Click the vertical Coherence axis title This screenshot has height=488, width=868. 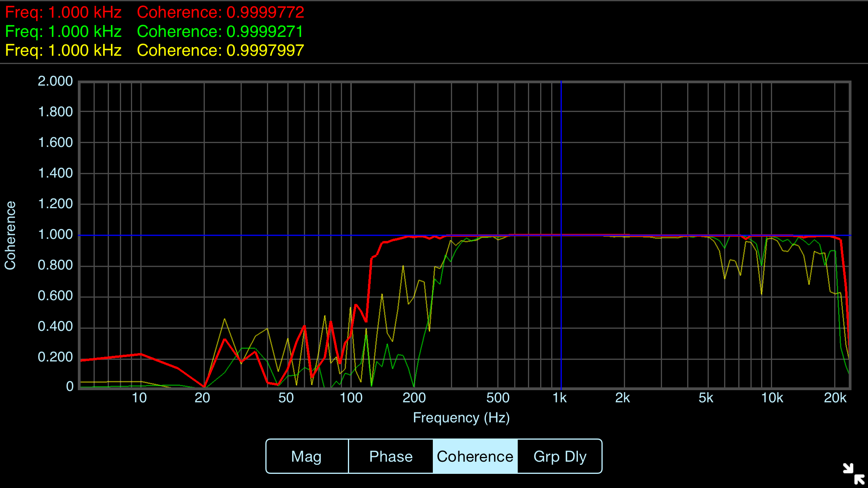click(x=10, y=235)
